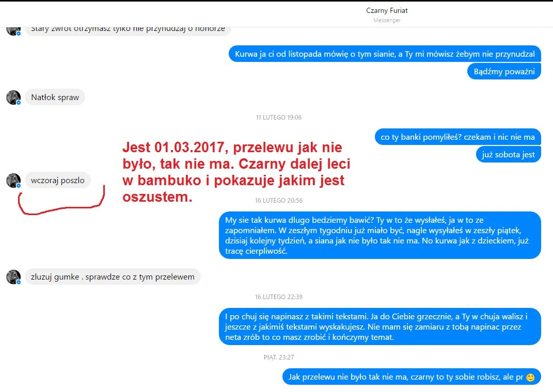Click the avatar next to 'wczoraj poszlo'
The height and width of the screenshot is (392, 553).
coord(13,181)
